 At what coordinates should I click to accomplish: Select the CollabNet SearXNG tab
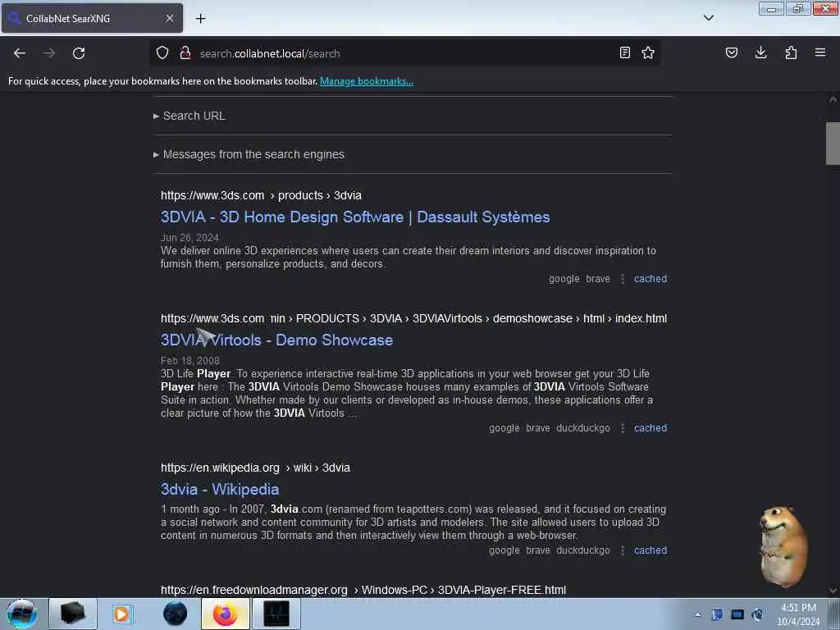click(92, 18)
